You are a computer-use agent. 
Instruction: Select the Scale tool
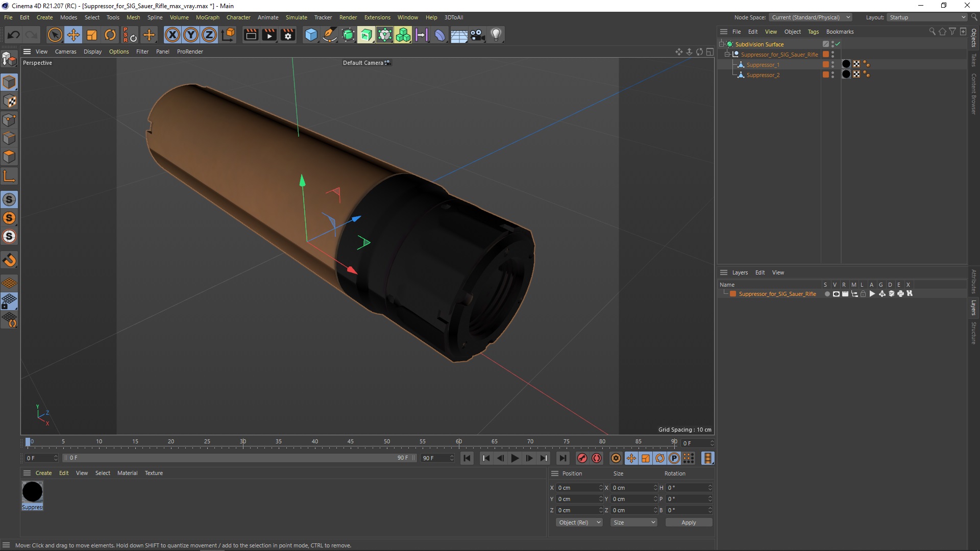(92, 35)
